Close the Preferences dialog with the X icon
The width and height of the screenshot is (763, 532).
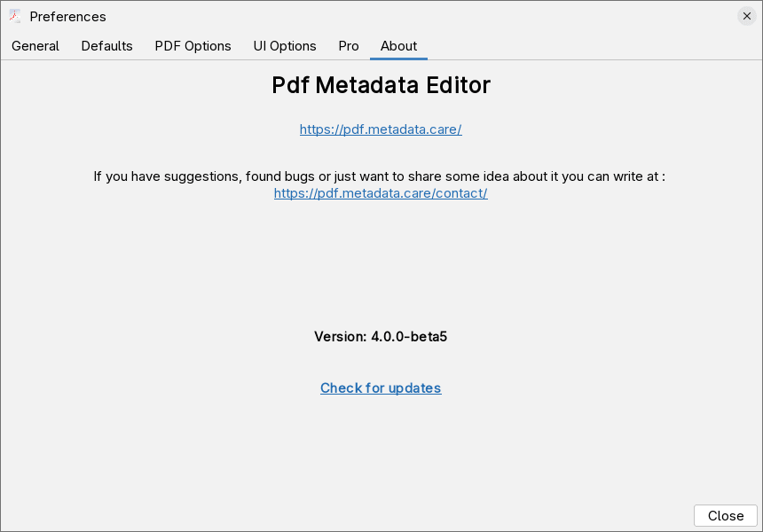(746, 16)
